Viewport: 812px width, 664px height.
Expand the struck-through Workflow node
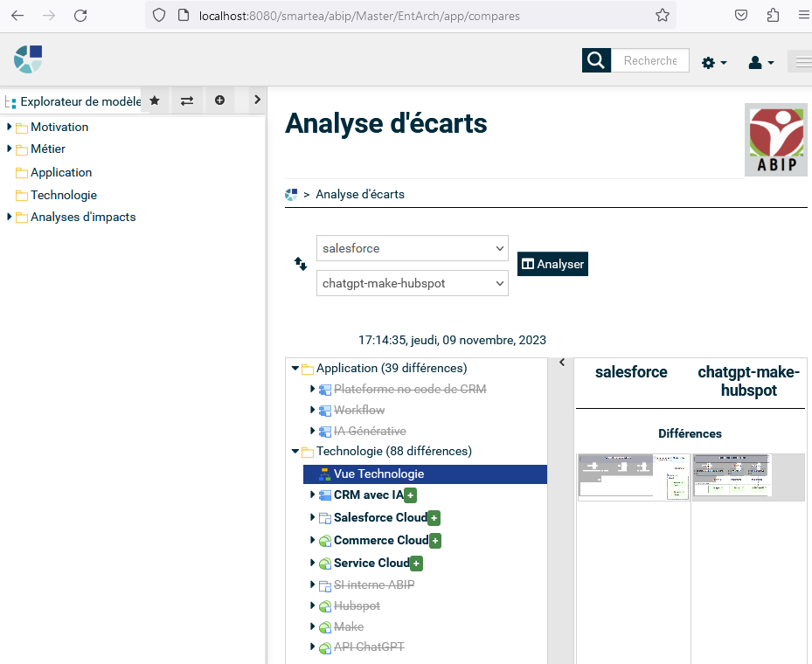tap(312, 410)
